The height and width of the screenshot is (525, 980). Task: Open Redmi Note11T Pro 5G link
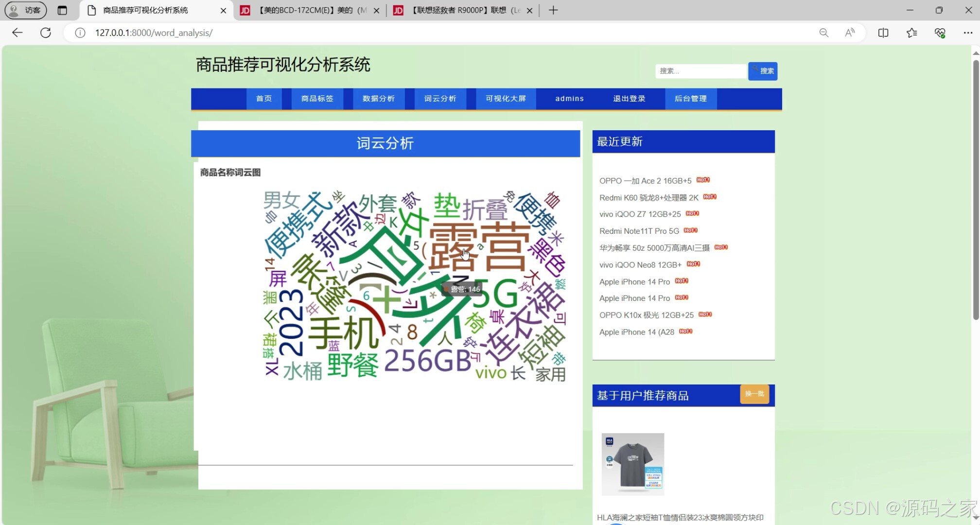639,231
